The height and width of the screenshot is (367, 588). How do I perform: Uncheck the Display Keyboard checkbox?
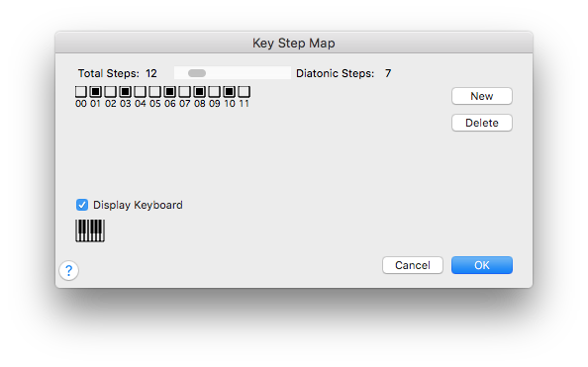click(x=82, y=205)
